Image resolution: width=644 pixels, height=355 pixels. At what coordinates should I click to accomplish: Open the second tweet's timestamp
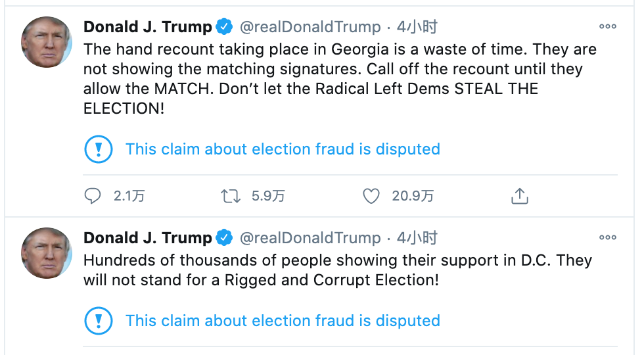click(417, 237)
